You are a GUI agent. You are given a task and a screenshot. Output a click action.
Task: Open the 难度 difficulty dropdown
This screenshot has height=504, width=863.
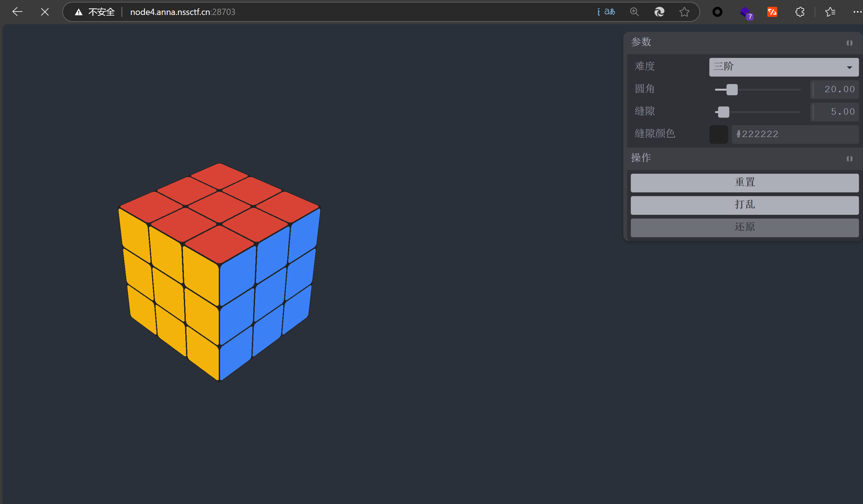coord(784,67)
